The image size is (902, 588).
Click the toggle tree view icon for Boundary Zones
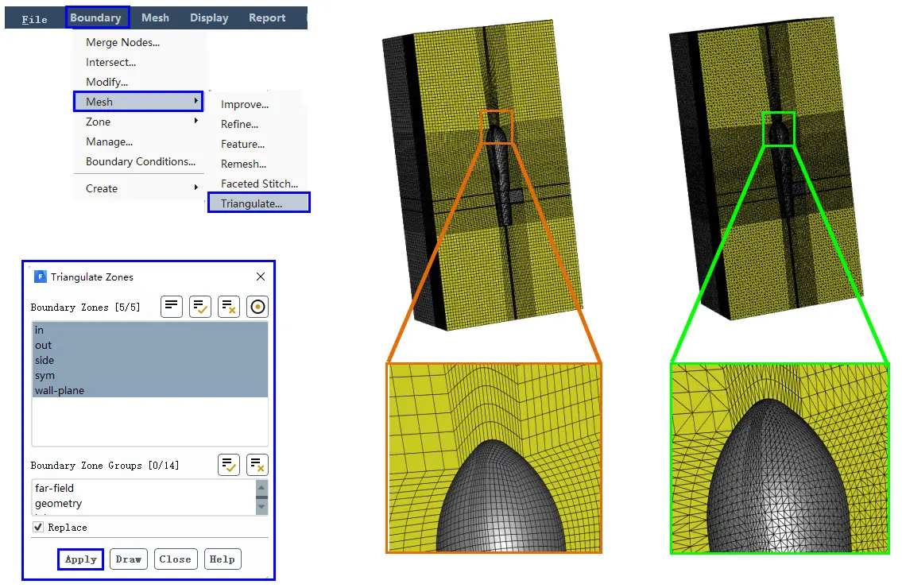172,307
